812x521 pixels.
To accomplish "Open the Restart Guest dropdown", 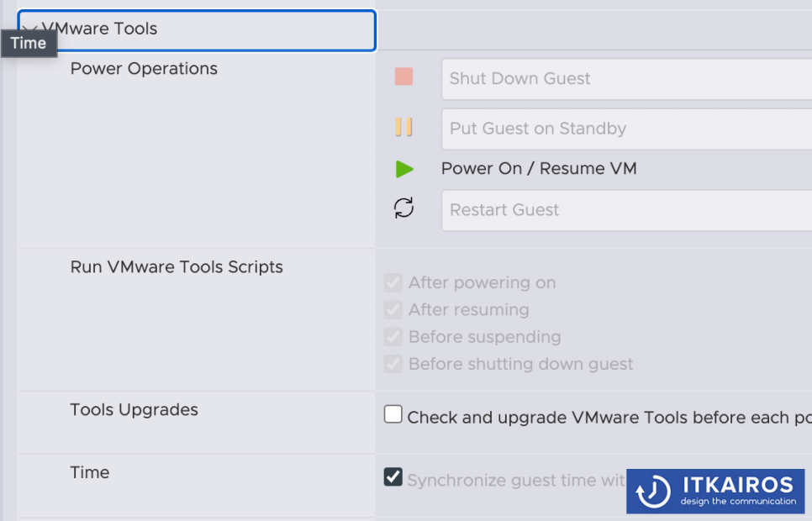I will [626, 210].
